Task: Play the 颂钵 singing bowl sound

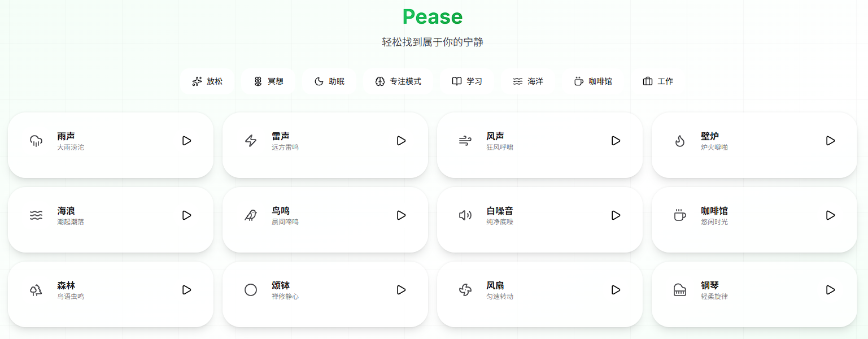Action: point(402,290)
